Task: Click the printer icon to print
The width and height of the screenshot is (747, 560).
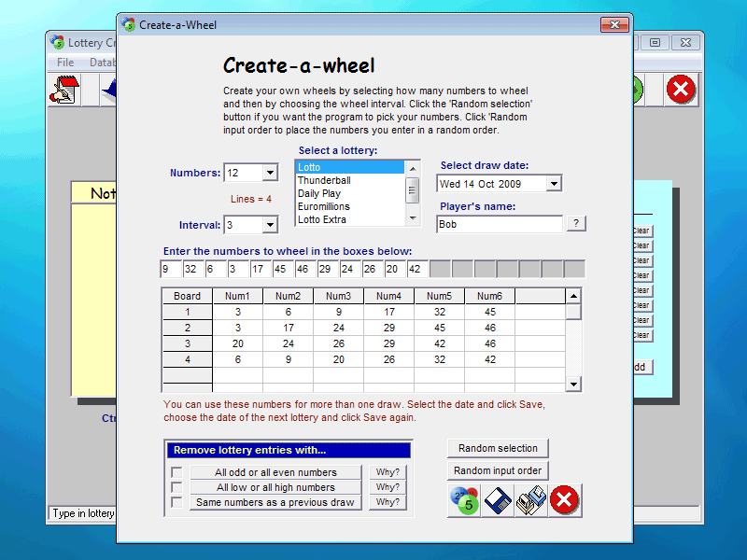Action: pos(531,500)
